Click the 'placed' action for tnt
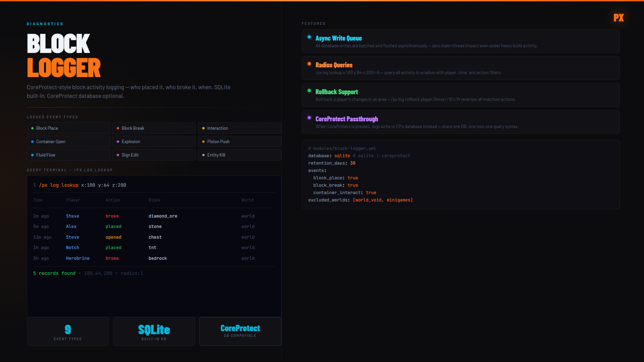Viewport: 644px width, 362px height. click(113, 248)
